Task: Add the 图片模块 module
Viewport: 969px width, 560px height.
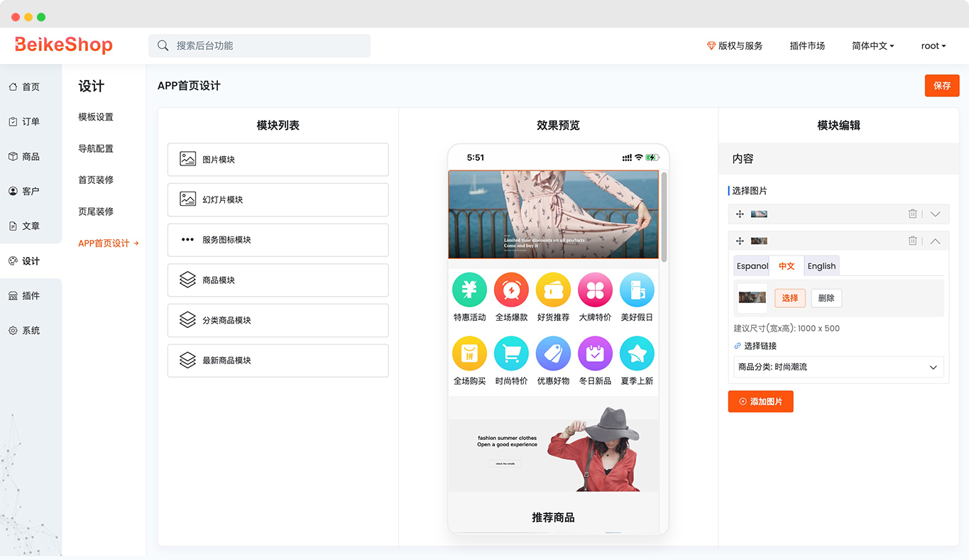Action: pyautogui.click(x=278, y=160)
